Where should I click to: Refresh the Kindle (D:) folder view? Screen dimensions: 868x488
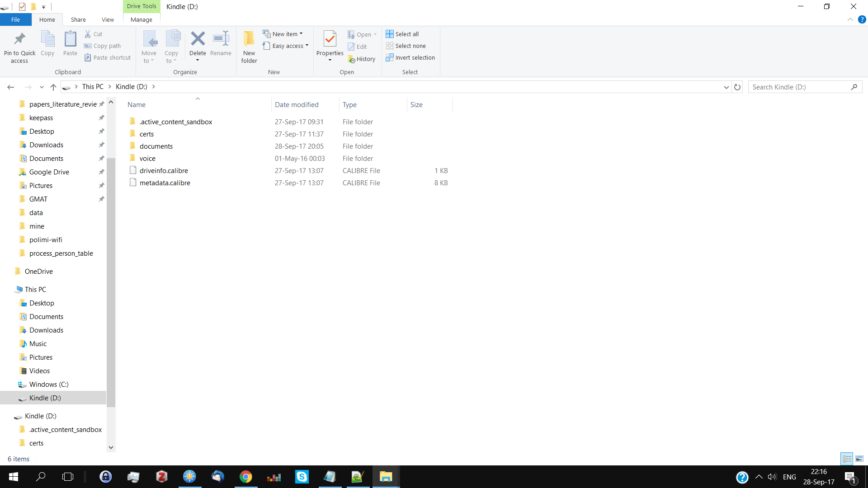[x=737, y=87]
